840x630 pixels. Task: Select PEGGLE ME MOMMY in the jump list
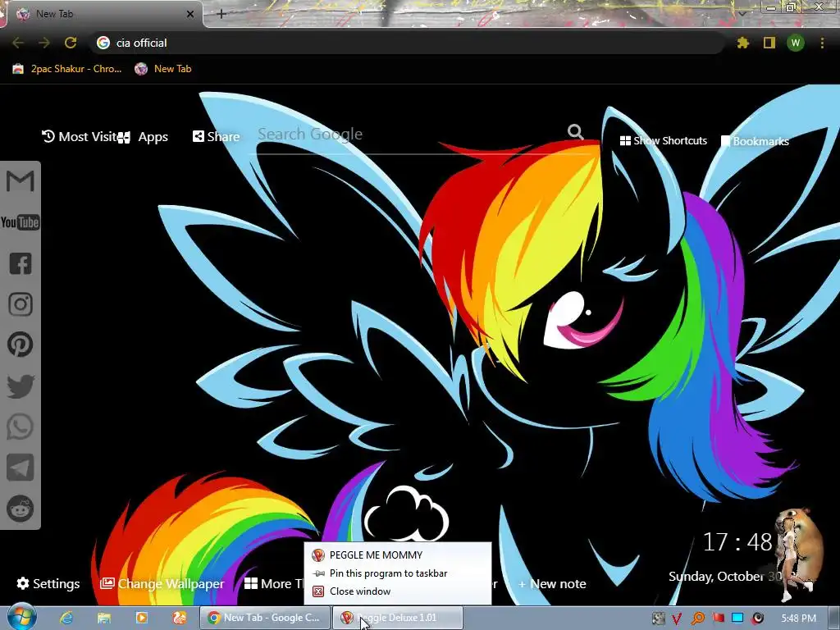click(x=398, y=555)
